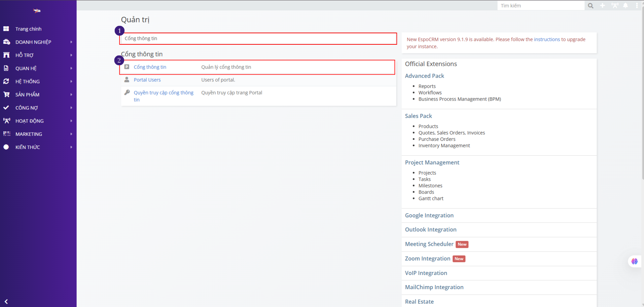
Task: Expand the HỆ THỐNG submenu arrow
Action: click(x=71, y=81)
